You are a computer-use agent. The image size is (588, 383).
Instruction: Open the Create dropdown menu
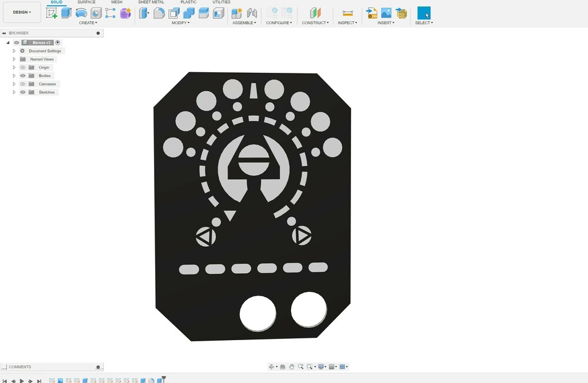point(88,23)
